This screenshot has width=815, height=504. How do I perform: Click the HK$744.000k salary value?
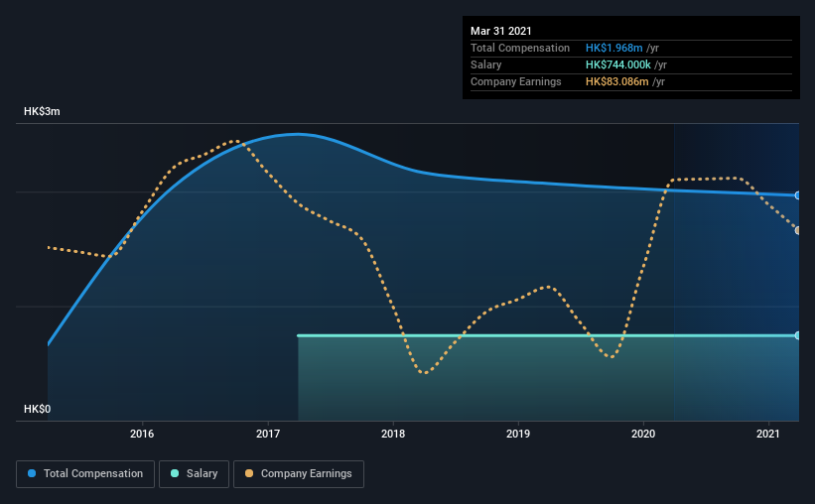[x=618, y=64]
